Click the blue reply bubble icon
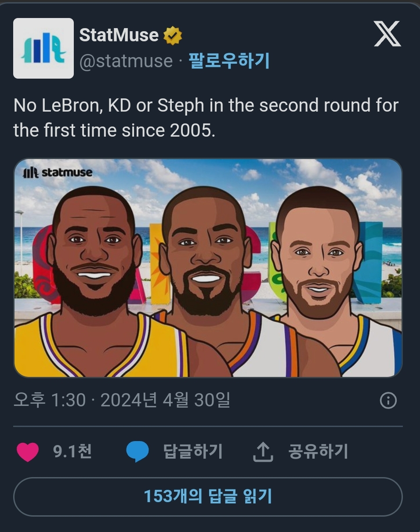The height and width of the screenshot is (532, 420). pyautogui.click(x=137, y=452)
